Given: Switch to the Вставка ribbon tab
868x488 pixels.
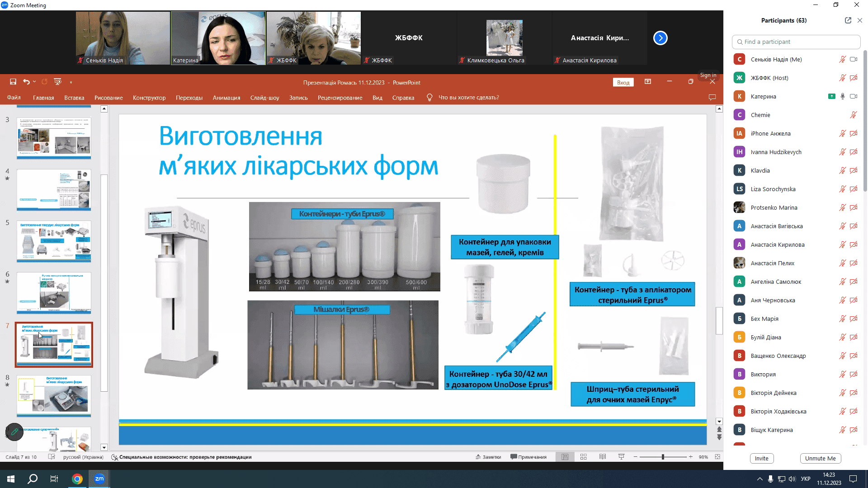Looking at the screenshot, I should click(74, 98).
